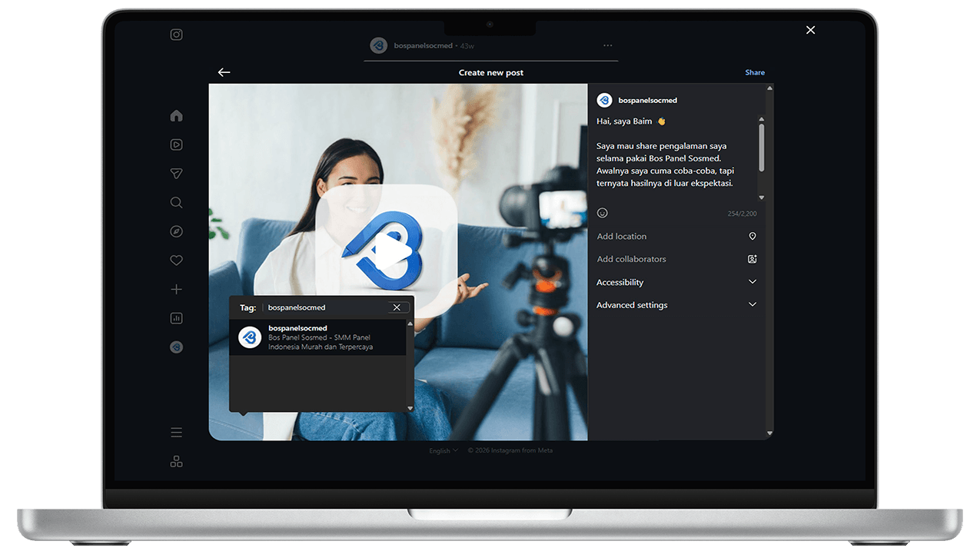Image resolution: width=980 pixels, height=551 pixels.
Task: Click the Add collaborators field
Action: pyautogui.click(x=669, y=259)
